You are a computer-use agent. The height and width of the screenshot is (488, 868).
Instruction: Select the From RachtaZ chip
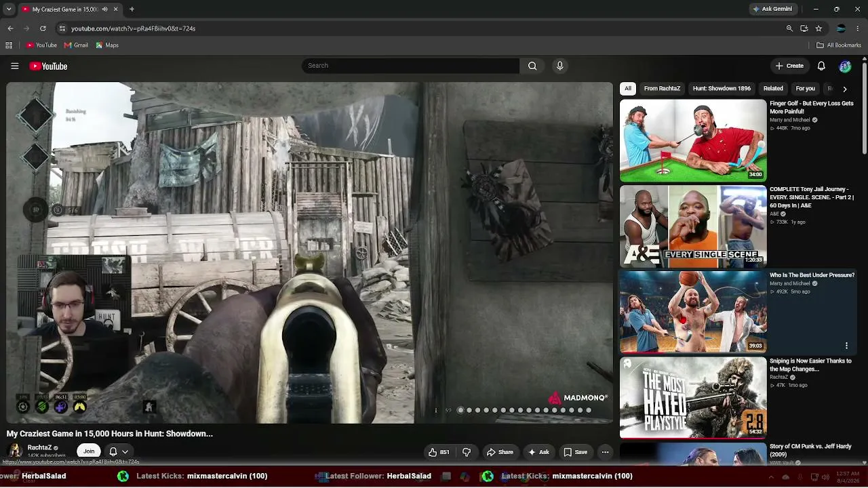[x=662, y=89]
